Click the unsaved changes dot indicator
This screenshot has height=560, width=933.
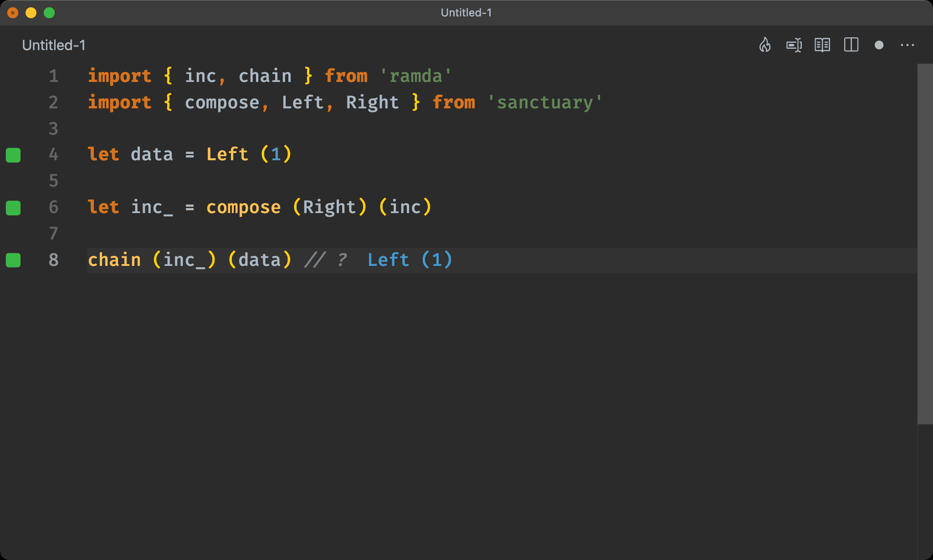[x=879, y=45]
